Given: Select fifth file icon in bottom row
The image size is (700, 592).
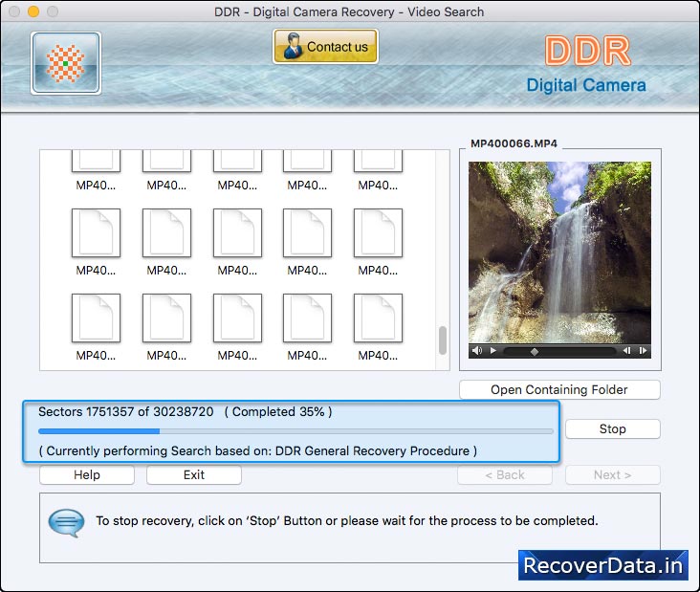Looking at the screenshot, I should [378, 318].
